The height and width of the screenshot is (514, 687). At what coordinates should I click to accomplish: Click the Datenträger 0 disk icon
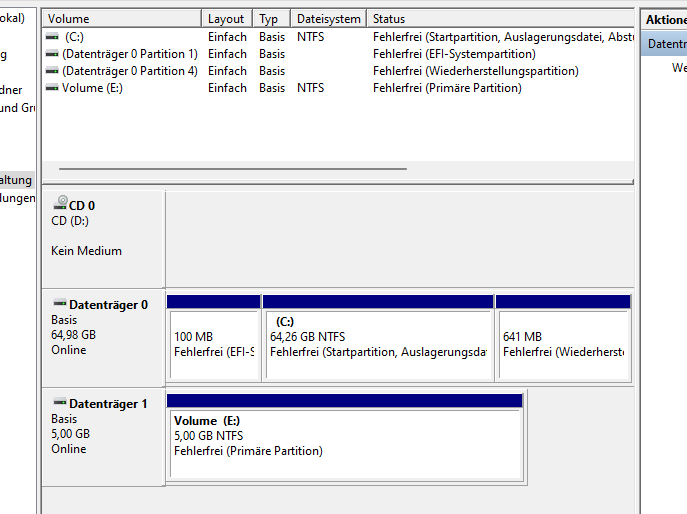[60, 304]
